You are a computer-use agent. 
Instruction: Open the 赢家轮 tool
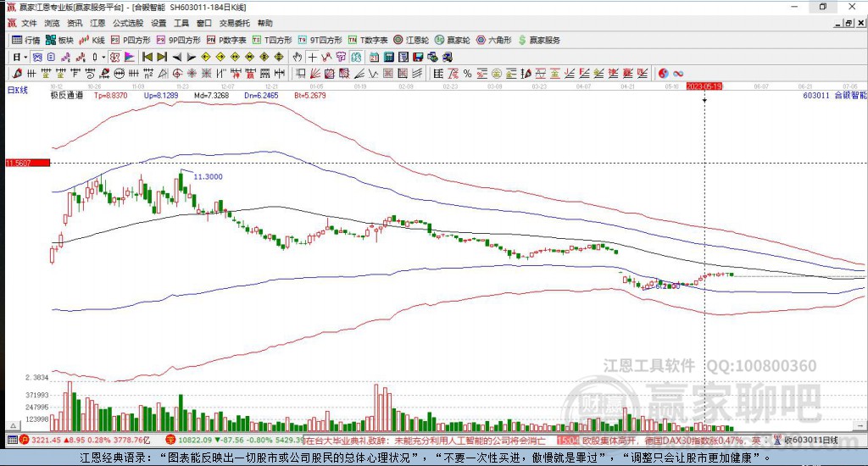point(453,40)
